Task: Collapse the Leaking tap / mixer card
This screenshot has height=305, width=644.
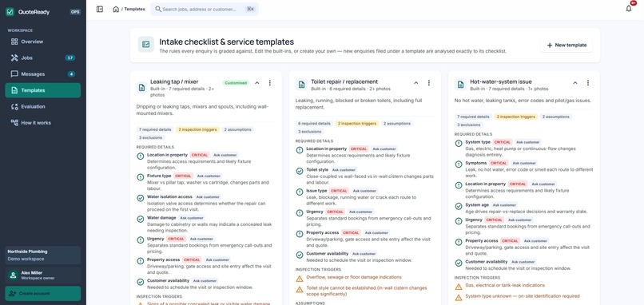Action: click(257, 83)
